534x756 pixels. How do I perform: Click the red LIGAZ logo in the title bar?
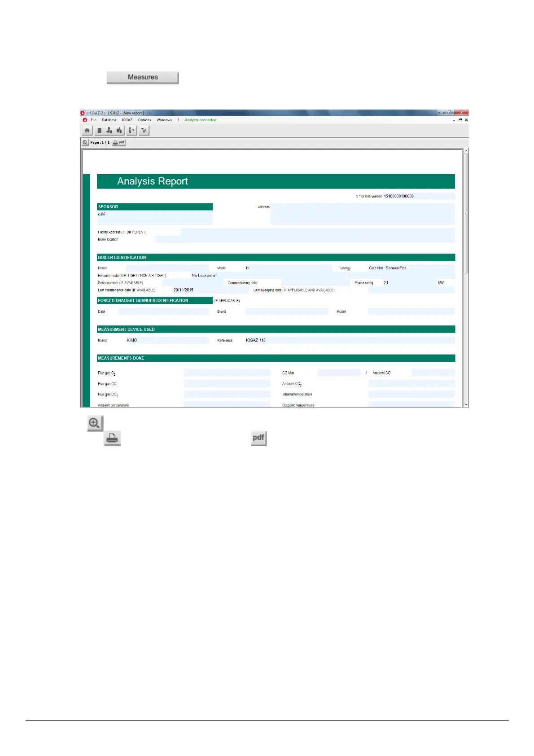coord(83,113)
